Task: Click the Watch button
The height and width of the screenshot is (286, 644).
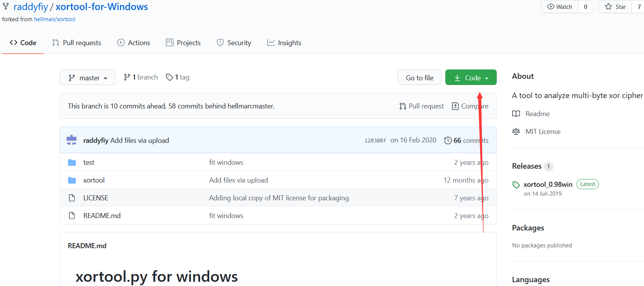Action: click(x=559, y=7)
